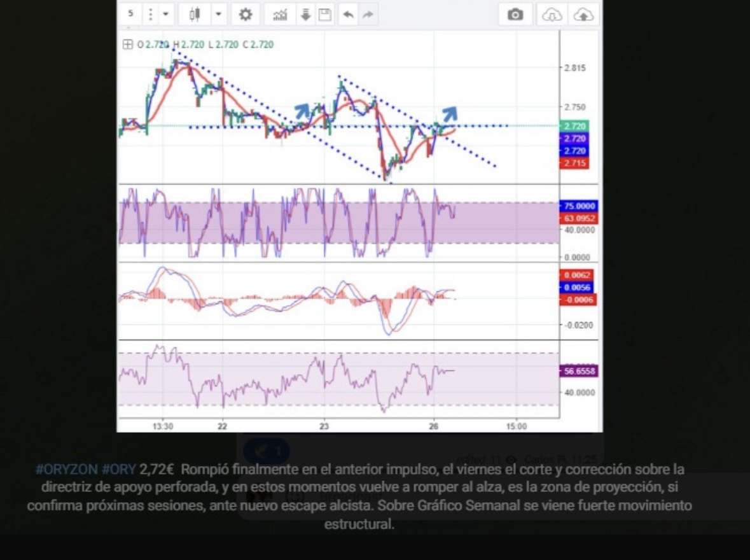This screenshot has height=560, width=750.
Task: Open the indicators chart icon
Action: [x=281, y=15]
